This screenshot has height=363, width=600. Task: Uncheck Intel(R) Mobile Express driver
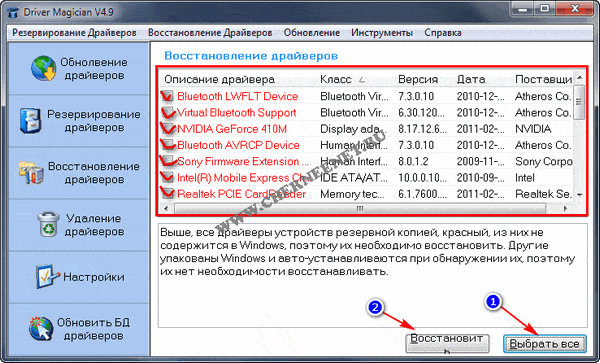point(167,177)
